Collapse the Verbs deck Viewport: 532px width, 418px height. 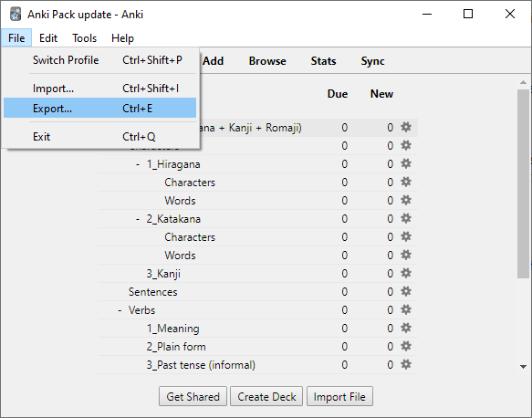pyautogui.click(x=120, y=310)
